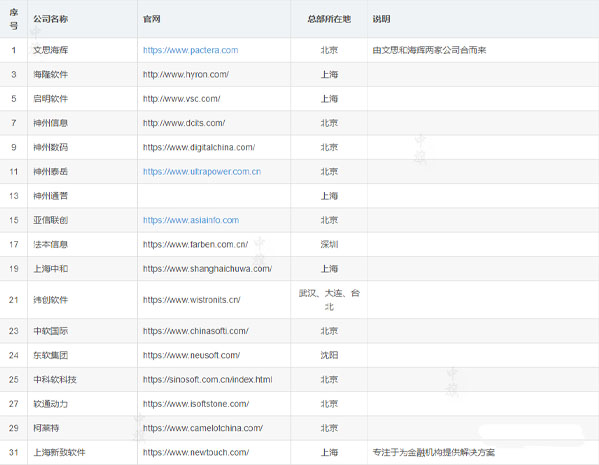Open the asiainfo.com link
Image resolution: width=599 pixels, height=465 pixels.
[x=191, y=220]
